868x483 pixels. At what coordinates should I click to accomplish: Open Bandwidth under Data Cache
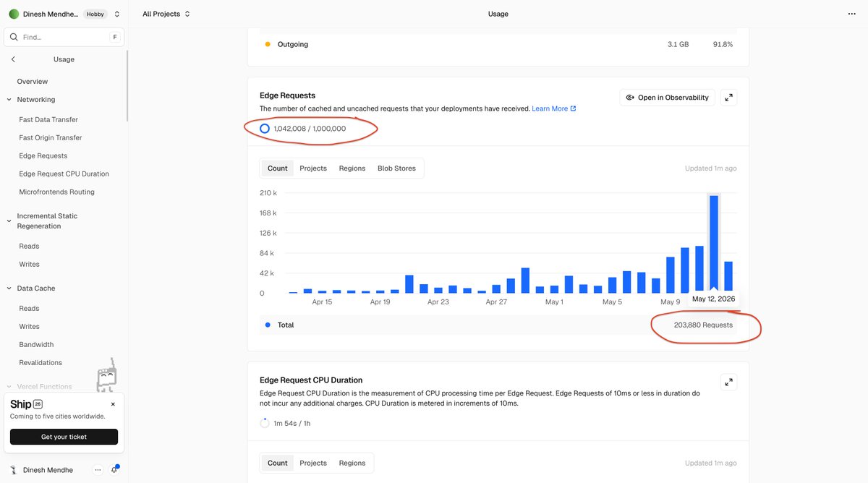pyautogui.click(x=36, y=345)
